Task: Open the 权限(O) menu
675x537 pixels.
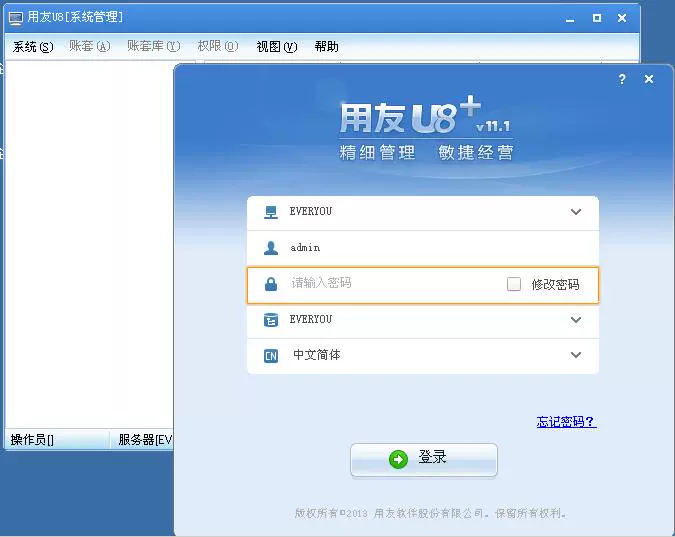Action: pyautogui.click(x=218, y=46)
